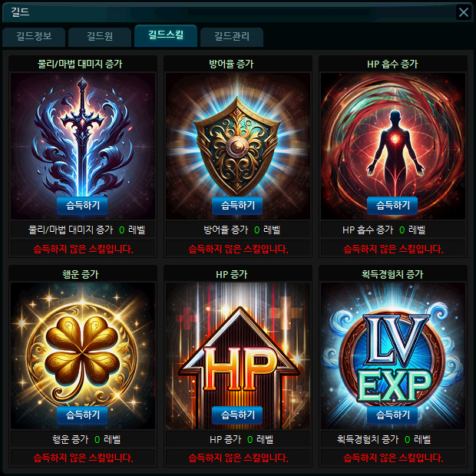Close the 길드 window with X
Screen dimensions: 476x476
pos(463,12)
